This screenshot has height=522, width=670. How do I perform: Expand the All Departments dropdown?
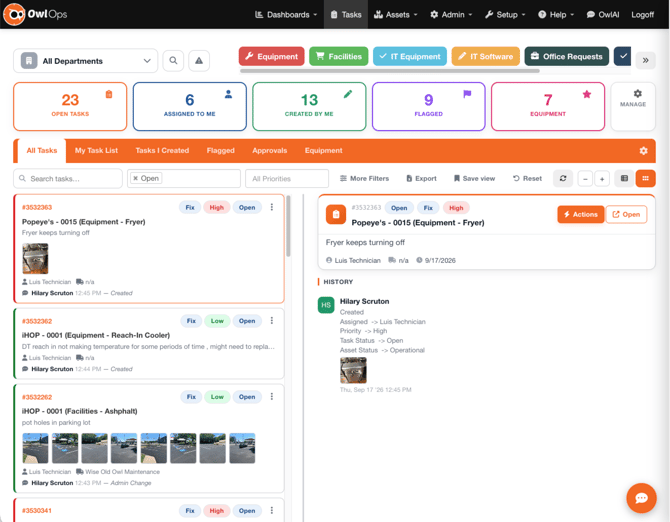click(85, 61)
